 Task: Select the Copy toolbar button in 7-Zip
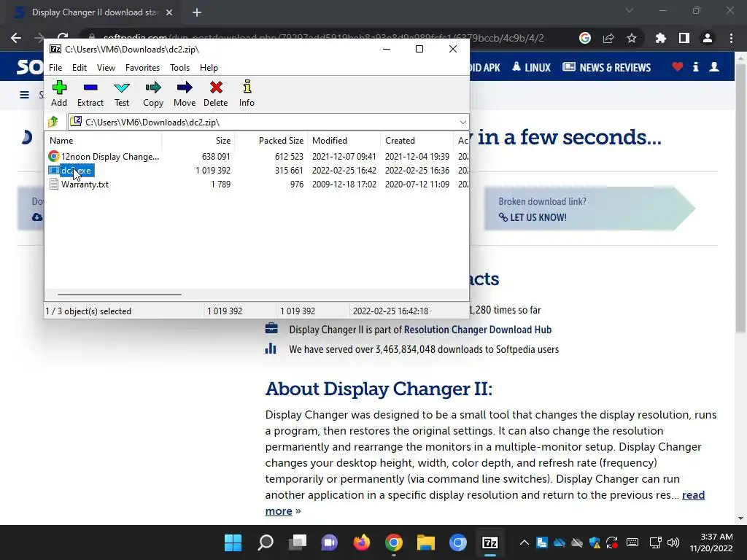153,93
